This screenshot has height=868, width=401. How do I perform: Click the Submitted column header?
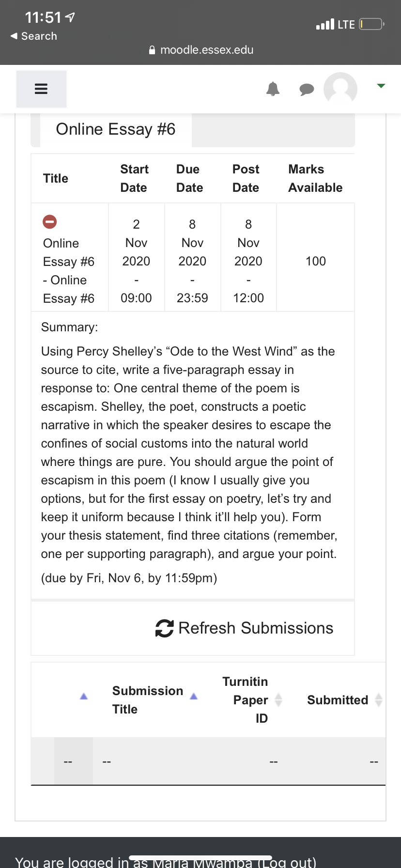[338, 700]
